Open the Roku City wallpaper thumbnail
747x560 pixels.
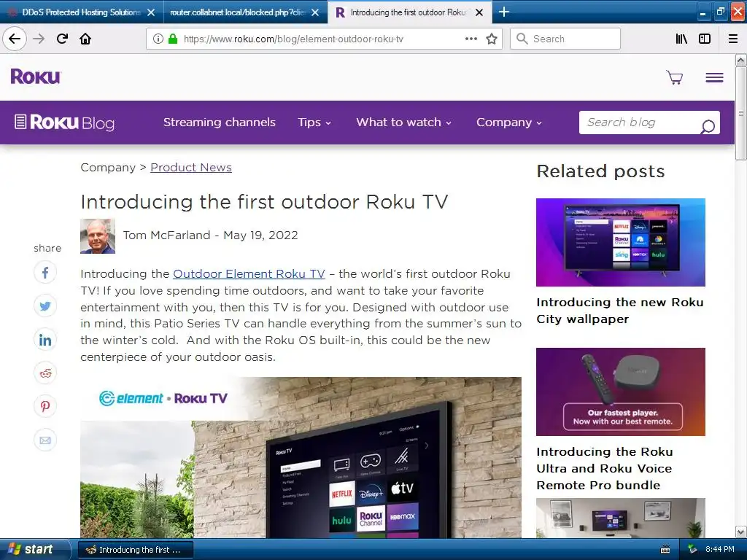(x=620, y=242)
